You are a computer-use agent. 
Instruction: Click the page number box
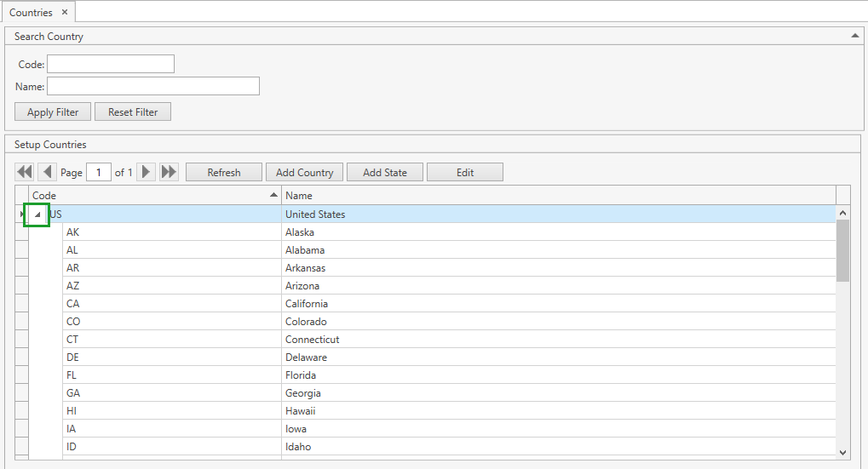point(99,173)
